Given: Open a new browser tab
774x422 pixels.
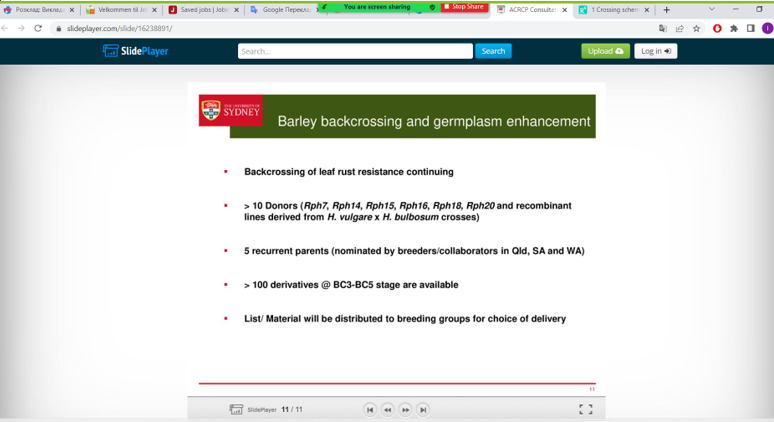Looking at the screenshot, I should pos(666,10).
